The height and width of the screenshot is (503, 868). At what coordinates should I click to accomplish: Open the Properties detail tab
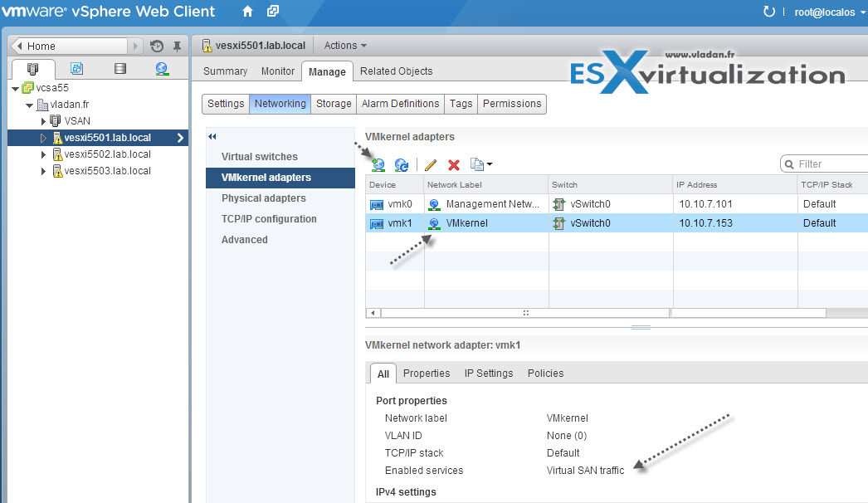pyautogui.click(x=427, y=374)
